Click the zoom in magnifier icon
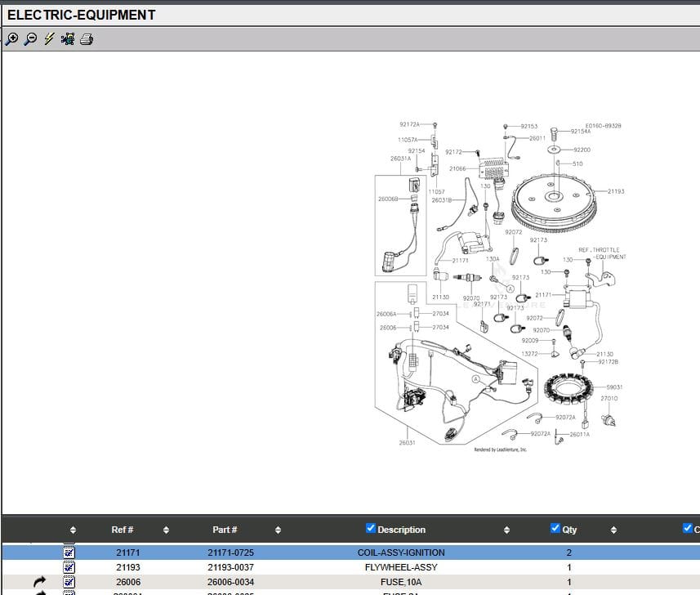 click(11, 38)
